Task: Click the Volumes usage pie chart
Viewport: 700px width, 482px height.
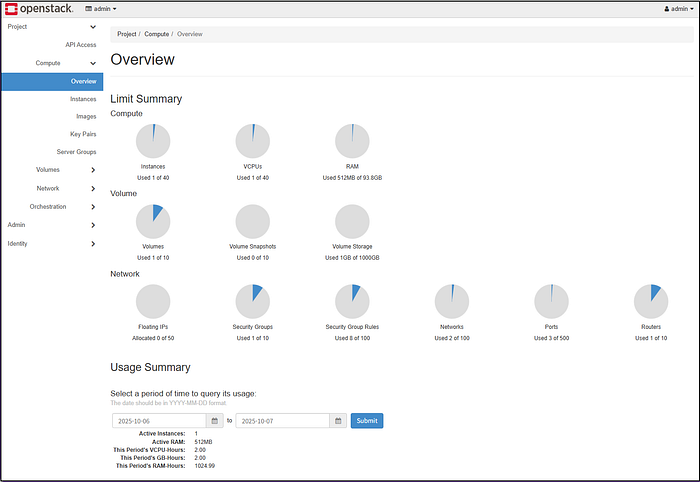Action: click(x=153, y=221)
